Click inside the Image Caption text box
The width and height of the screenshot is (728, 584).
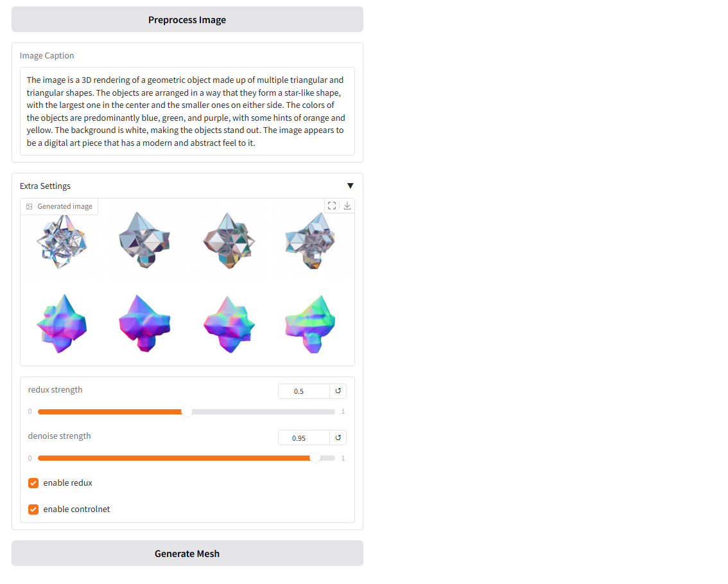187,111
